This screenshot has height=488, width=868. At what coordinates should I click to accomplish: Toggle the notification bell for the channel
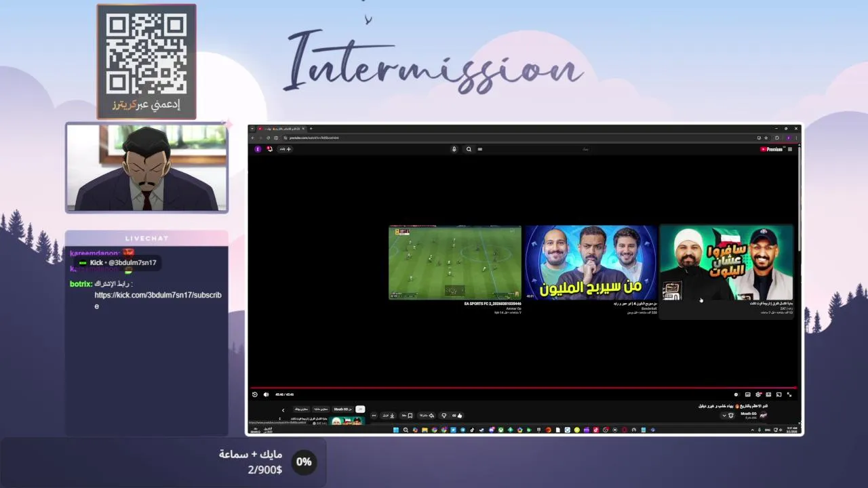[731, 415]
